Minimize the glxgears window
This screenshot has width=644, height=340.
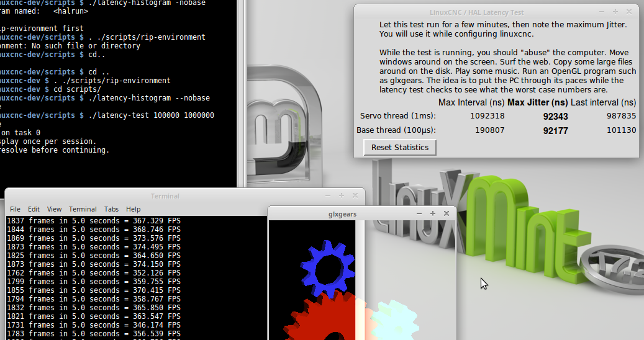(x=419, y=213)
